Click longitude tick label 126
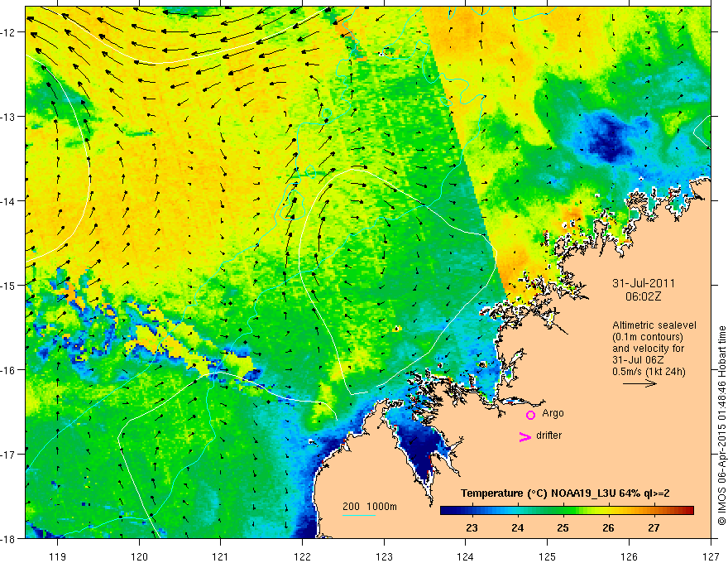Viewport: 728px width, 563px height. (x=629, y=556)
